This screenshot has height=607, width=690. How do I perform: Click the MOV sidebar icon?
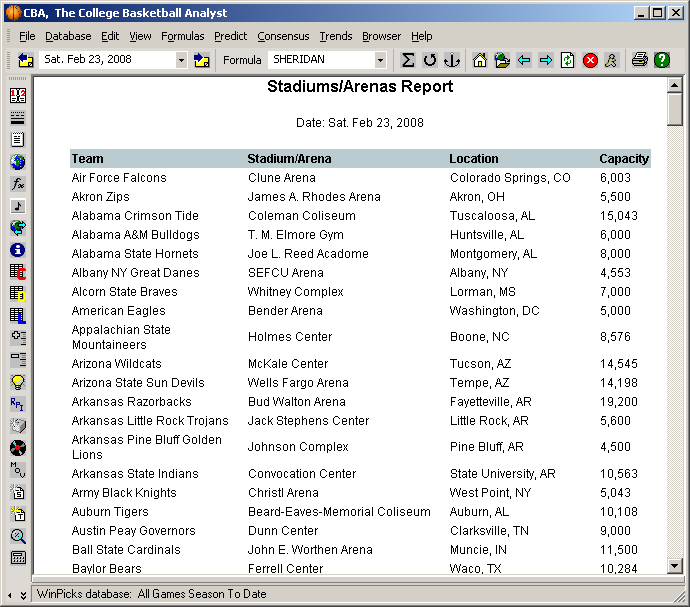[18, 470]
